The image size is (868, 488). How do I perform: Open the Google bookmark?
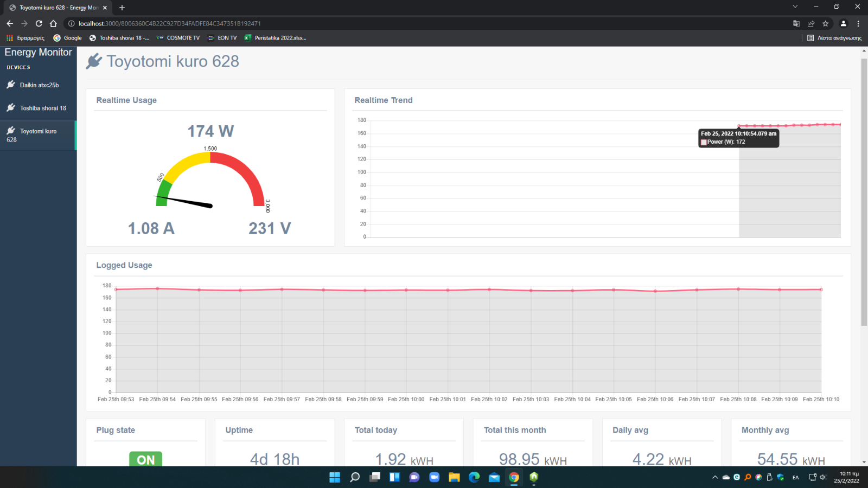(x=67, y=38)
